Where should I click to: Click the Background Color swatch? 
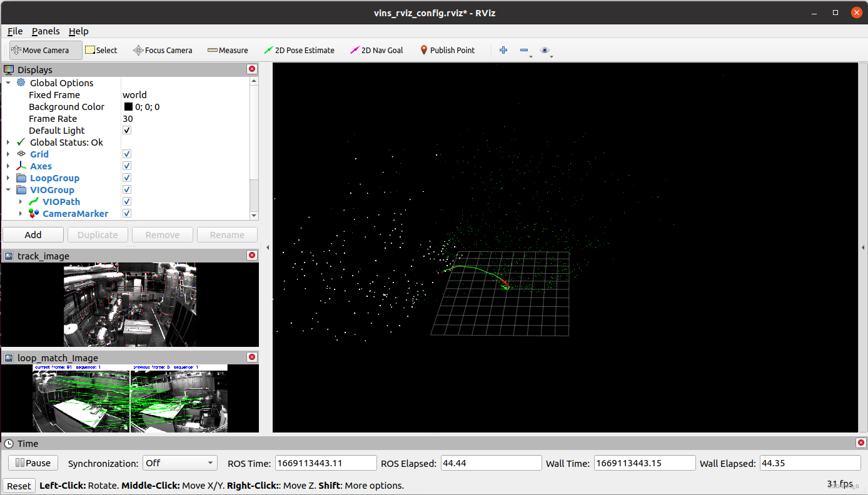click(129, 106)
